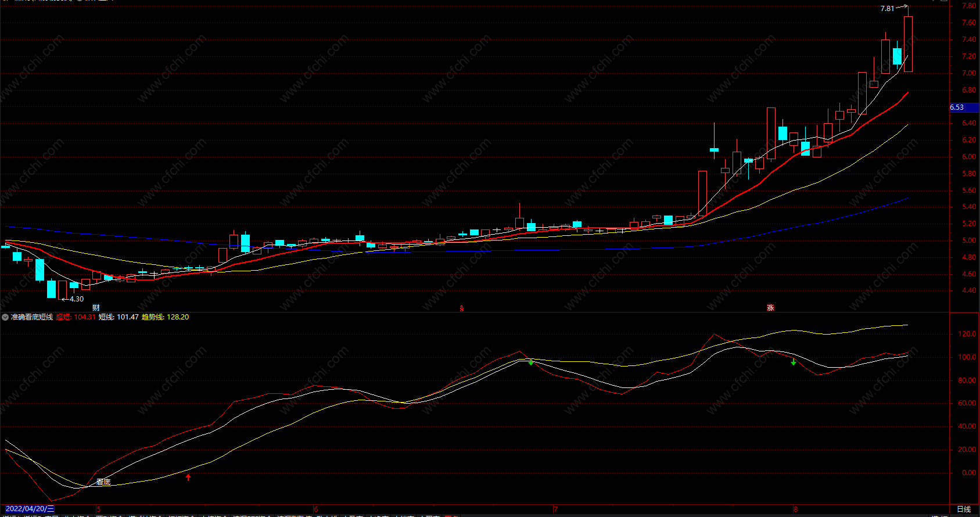This screenshot has height=517, width=980.
Task: Click the 0.00 indicator axis label
Action: 969,473
